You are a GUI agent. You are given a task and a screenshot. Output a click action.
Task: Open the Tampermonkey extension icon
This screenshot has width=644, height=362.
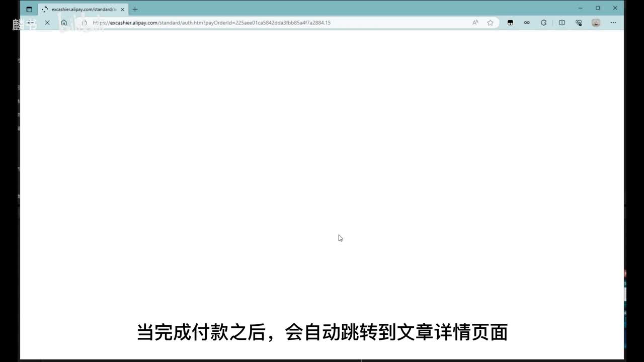510,23
